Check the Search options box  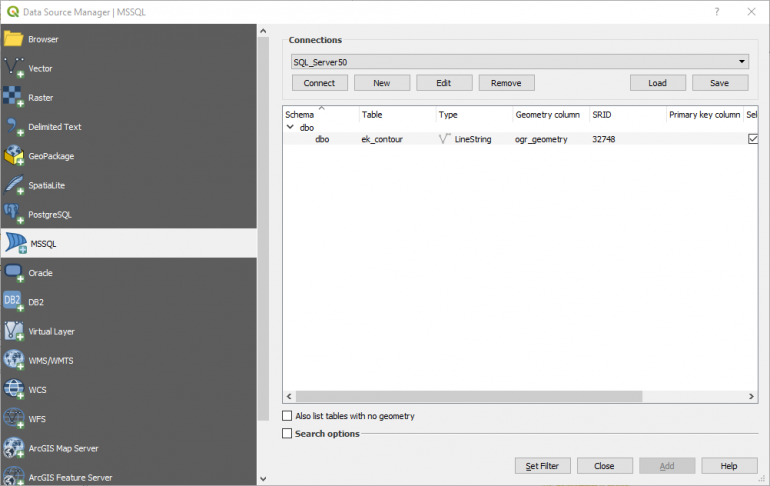click(288, 434)
